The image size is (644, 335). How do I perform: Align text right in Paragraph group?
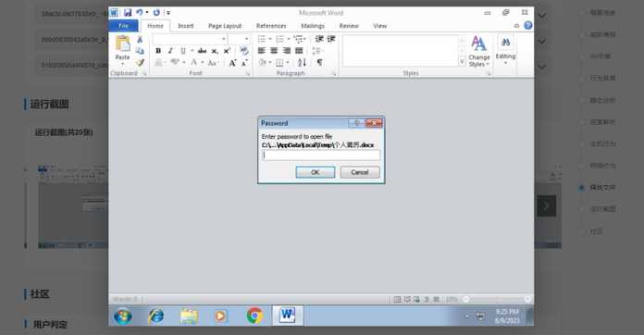coord(287,51)
